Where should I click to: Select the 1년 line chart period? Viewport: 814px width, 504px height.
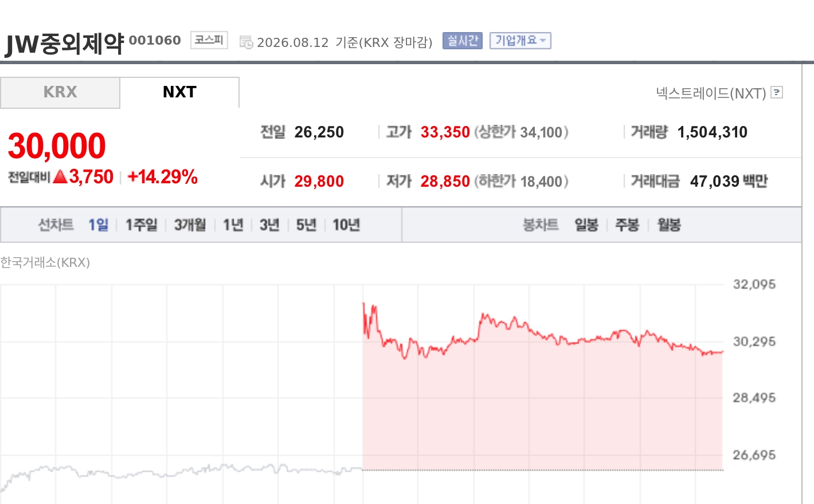233,225
